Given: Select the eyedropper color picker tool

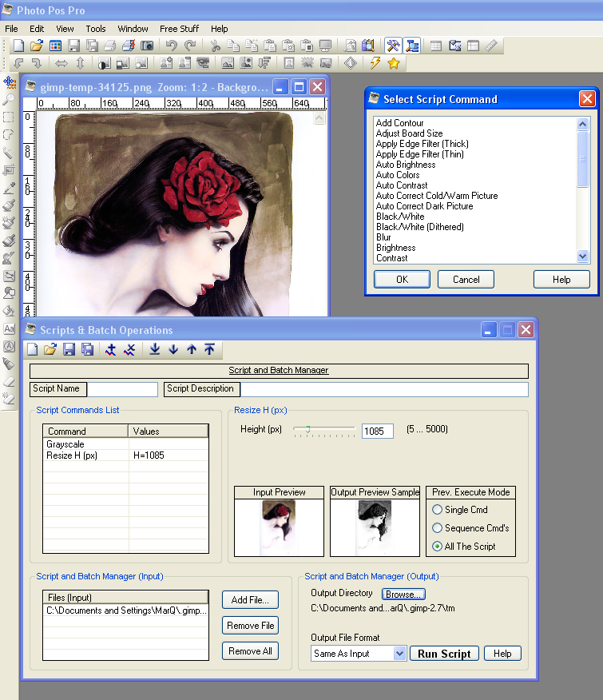Looking at the screenshot, I should click(9, 188).
